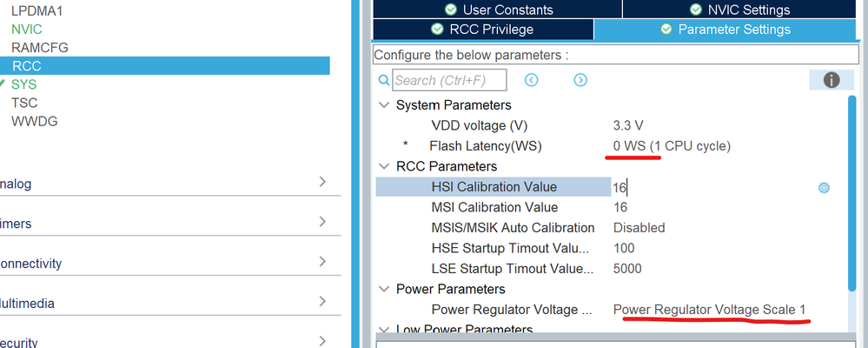Collapse the RCC Parameters section
The height and width of the screenshot is (348, 868).
point(383,166)
